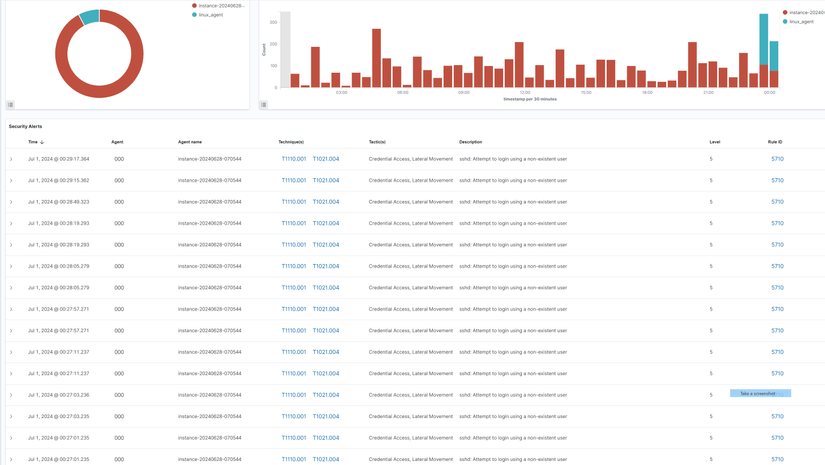This screenshot has height=465, width=825.
Task: Open T1110.001 in the 00:27:03.236 row
Action: click(294, 395)
